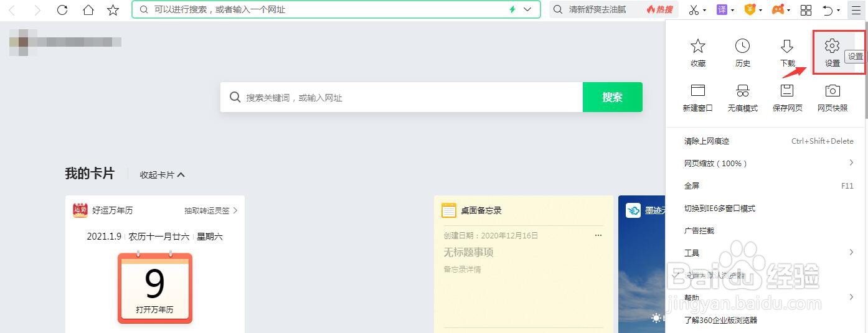Select 广告拦截 ad-block menu entry

click(767, 230)
